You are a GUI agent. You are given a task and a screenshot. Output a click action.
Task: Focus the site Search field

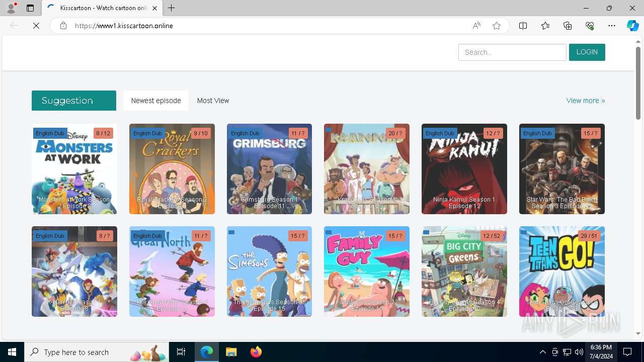(512, 52)
